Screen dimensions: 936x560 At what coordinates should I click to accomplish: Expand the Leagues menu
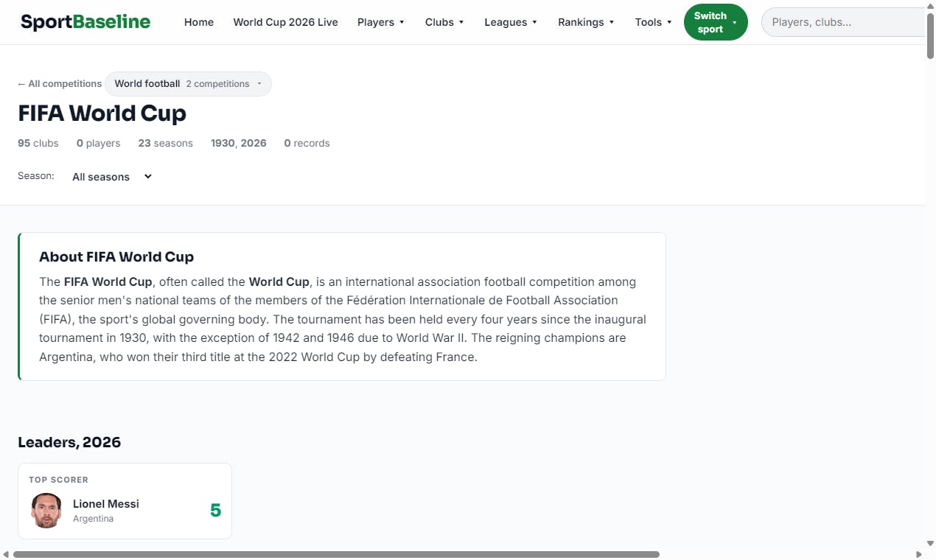click(511, 22)
